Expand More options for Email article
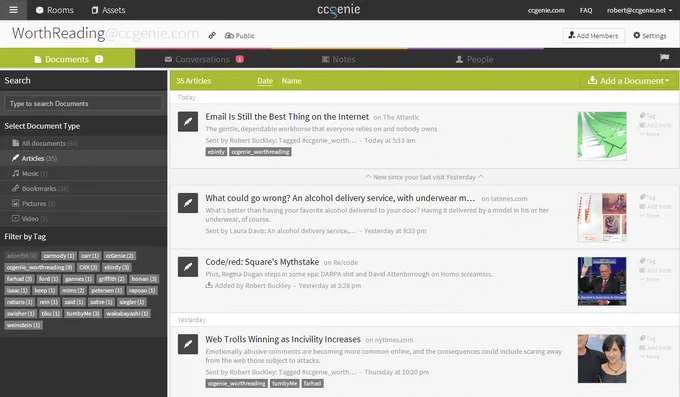This screenshot has height=397, width=680. point(650,134)
